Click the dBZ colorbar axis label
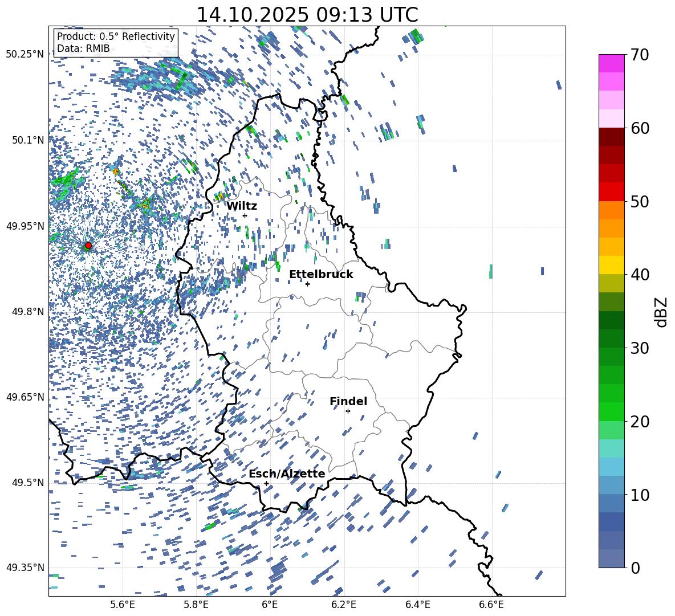Viewport: 675px width, 616px height. pos(661,312)
